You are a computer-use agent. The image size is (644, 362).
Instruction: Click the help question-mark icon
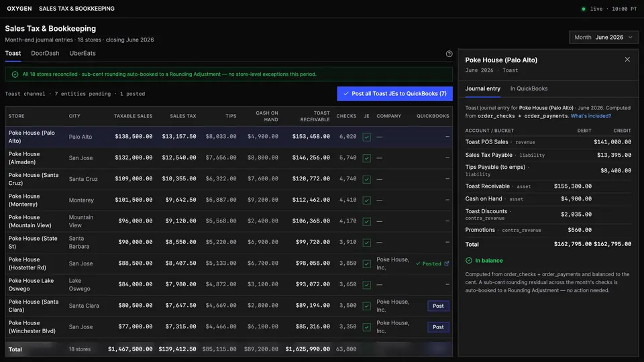point(449,54)
